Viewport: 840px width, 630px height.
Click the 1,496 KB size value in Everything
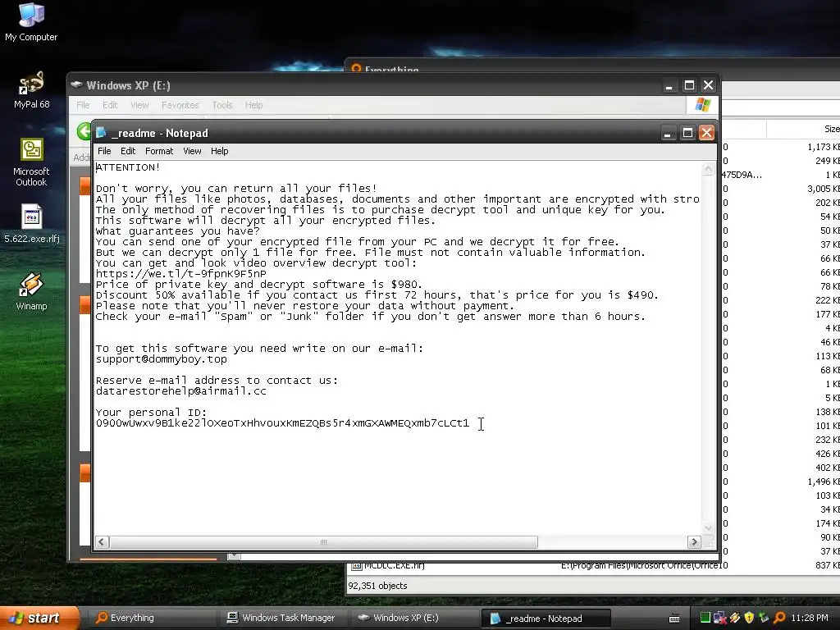point(824,482)
